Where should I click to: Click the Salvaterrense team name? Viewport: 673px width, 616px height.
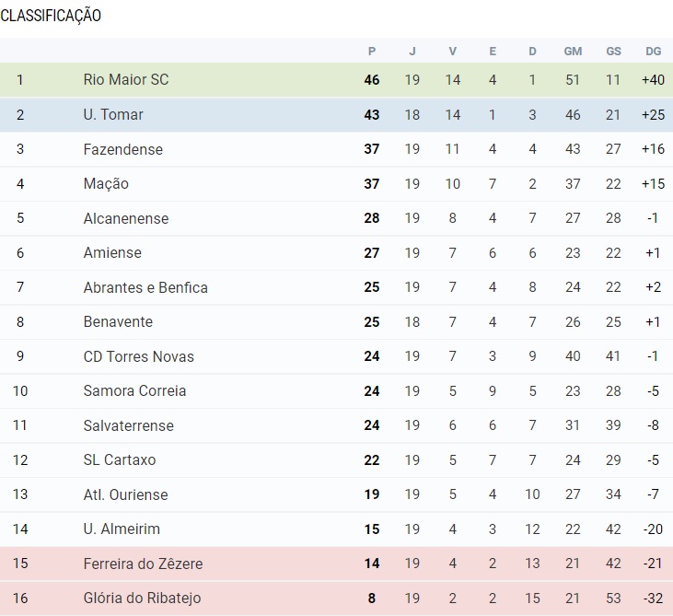coord(128,425)
